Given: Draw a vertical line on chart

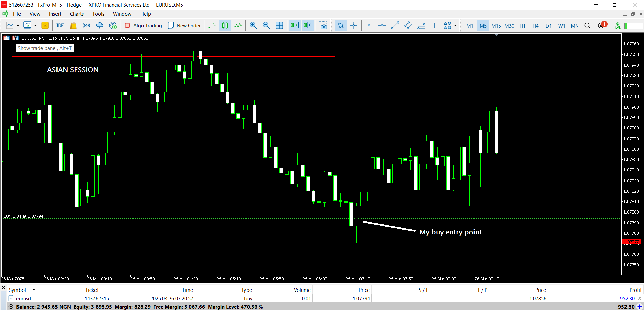Looking at the screenshot, I should [x=369, y=26].
